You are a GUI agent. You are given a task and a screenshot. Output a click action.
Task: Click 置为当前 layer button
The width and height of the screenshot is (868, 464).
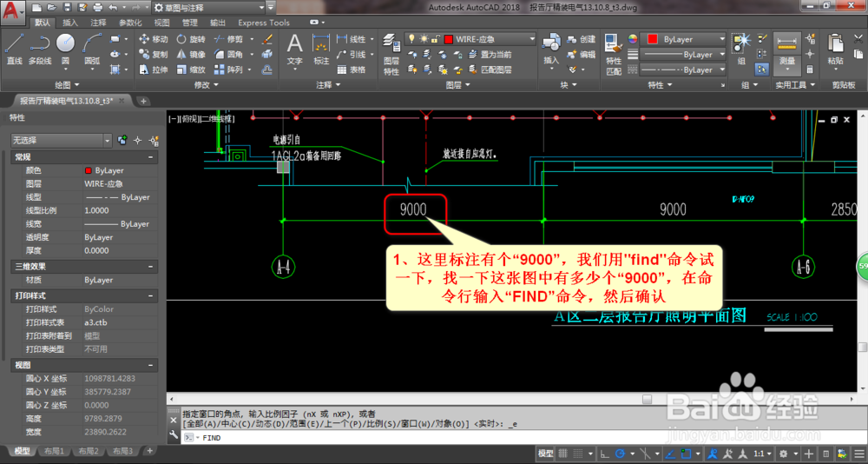(x=490, y=55)
